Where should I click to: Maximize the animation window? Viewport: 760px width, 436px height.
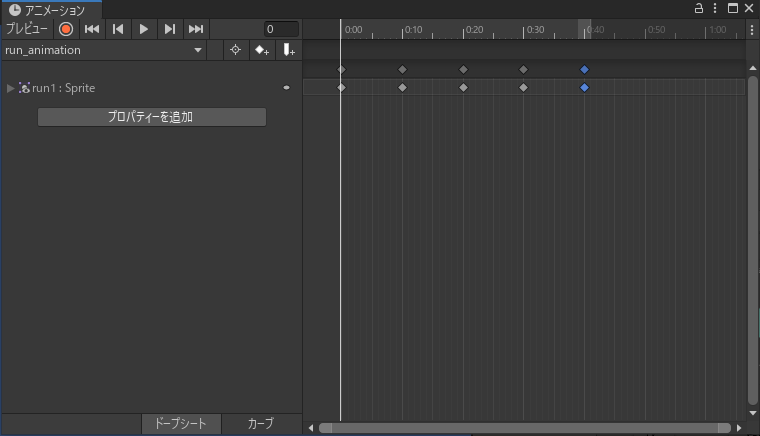tap(733, 8)
